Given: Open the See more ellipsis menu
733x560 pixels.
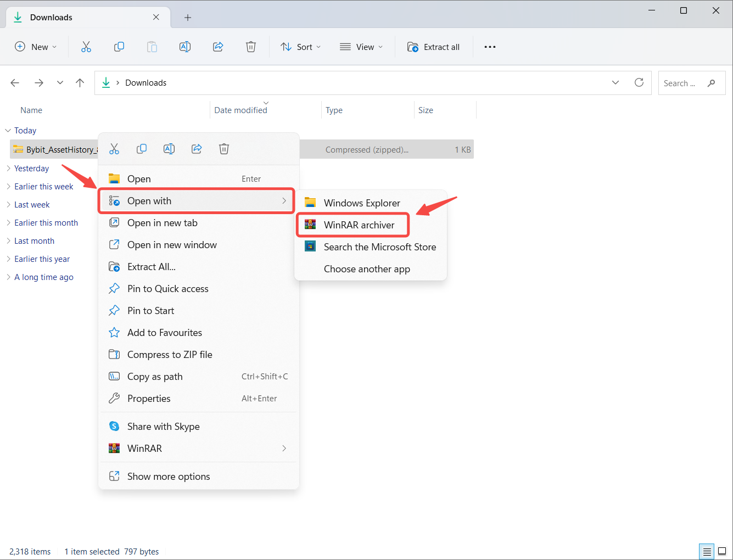Looking at the screenshot, I should click(490, 47).
